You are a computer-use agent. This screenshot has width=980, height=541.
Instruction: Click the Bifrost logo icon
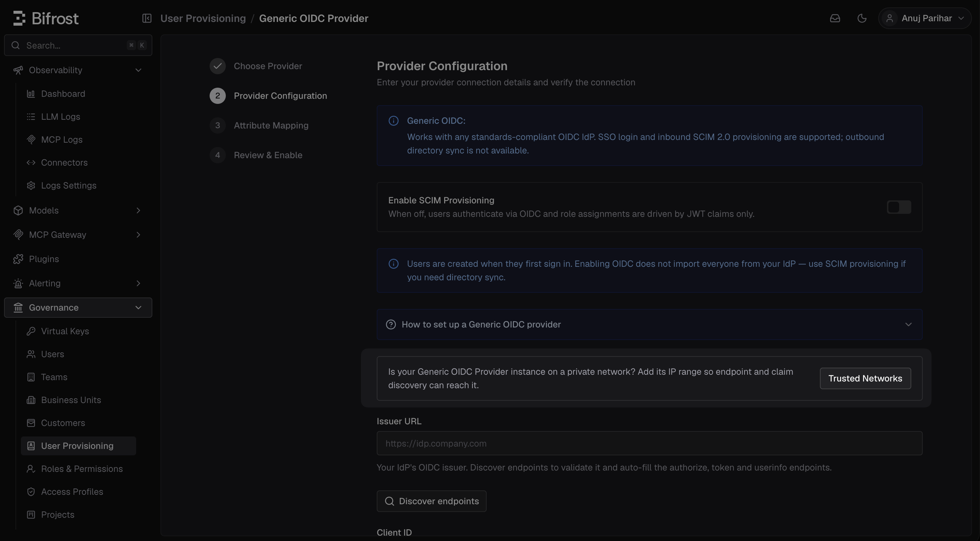click(19, 18)
